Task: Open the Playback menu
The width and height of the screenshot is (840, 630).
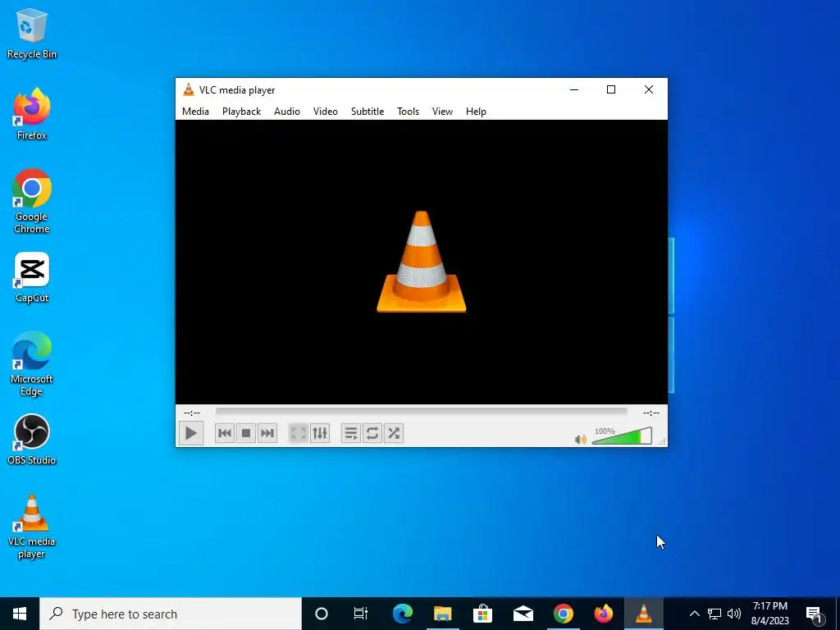Action: coord(242,112)
